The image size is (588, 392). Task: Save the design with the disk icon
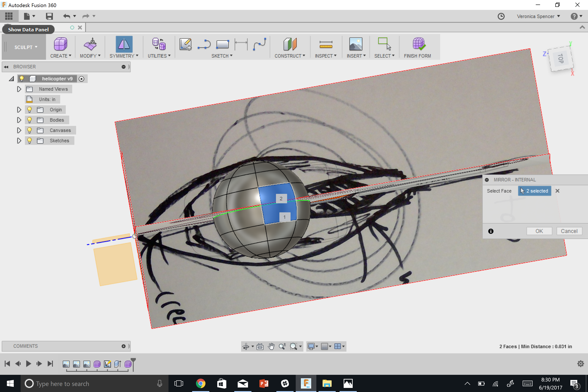click(x=49, y=16)
